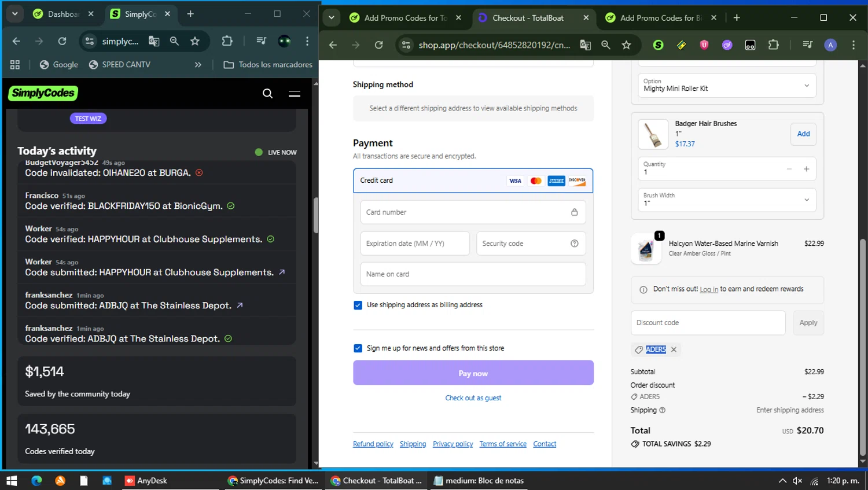The image size is (868, 490).
Task: Switch to Add Promo Codes for B tab
Action: (x=661, y=18)
